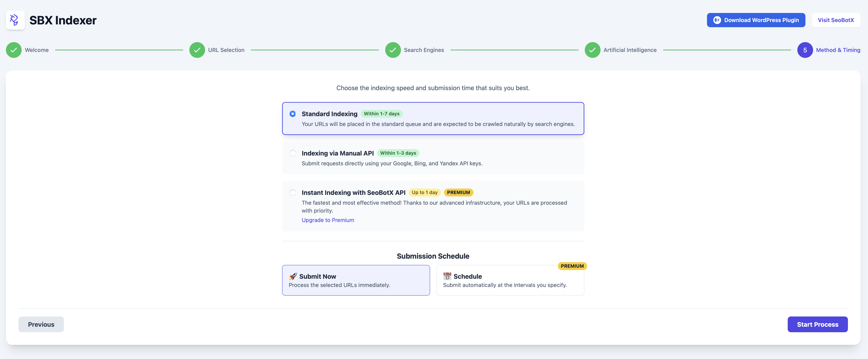Click the PREMIUM badge on Schedule card
This screenshot has width=868, height=359.
click(572, 266)
